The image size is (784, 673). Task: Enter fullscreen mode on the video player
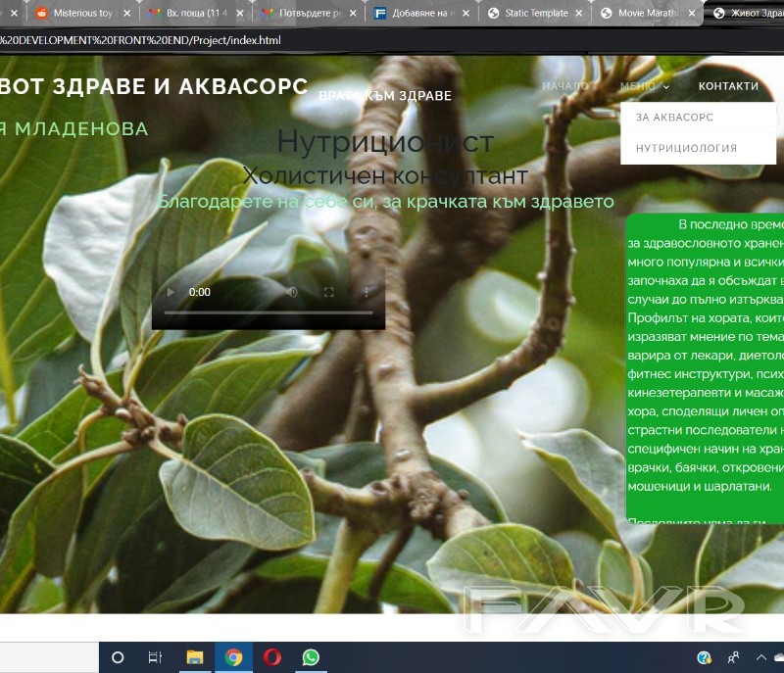coord(329,292)
